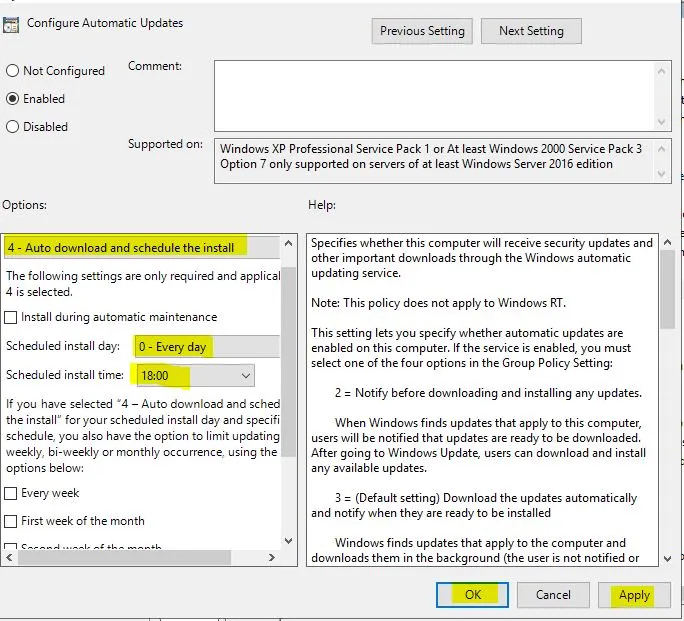Image resolution: width=684 pixels, height=621 pixels.
Task: Open the auto download and schedule dropdown
Action: [140, 247]
